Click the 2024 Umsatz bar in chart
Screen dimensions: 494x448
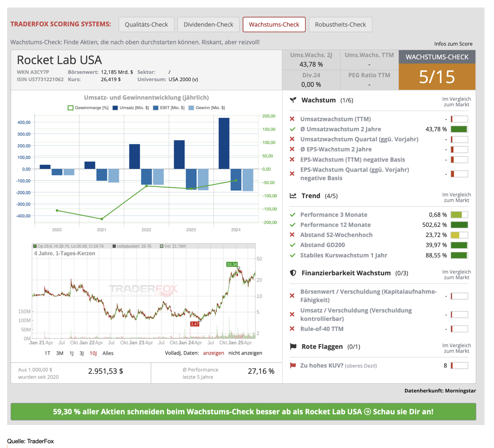224,144
